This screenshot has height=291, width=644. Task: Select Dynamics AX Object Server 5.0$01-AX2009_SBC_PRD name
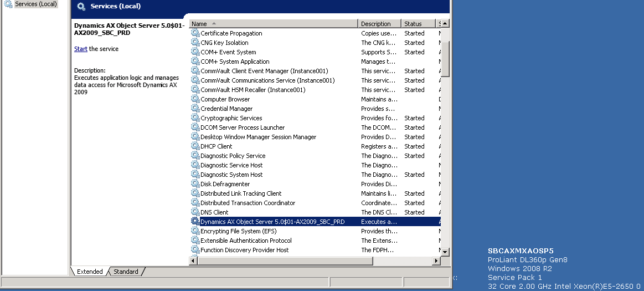point(272,222)
